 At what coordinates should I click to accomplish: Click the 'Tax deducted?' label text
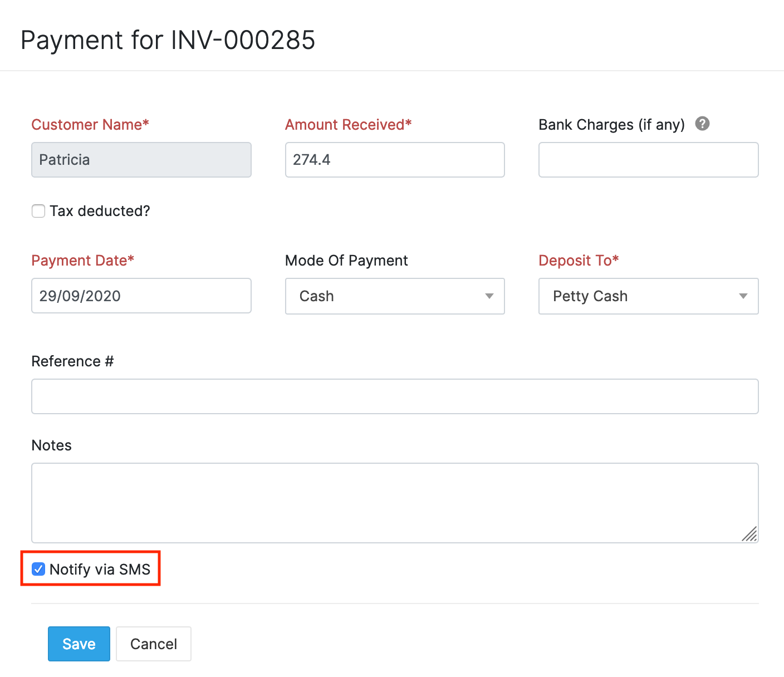(x=100, y=211)
